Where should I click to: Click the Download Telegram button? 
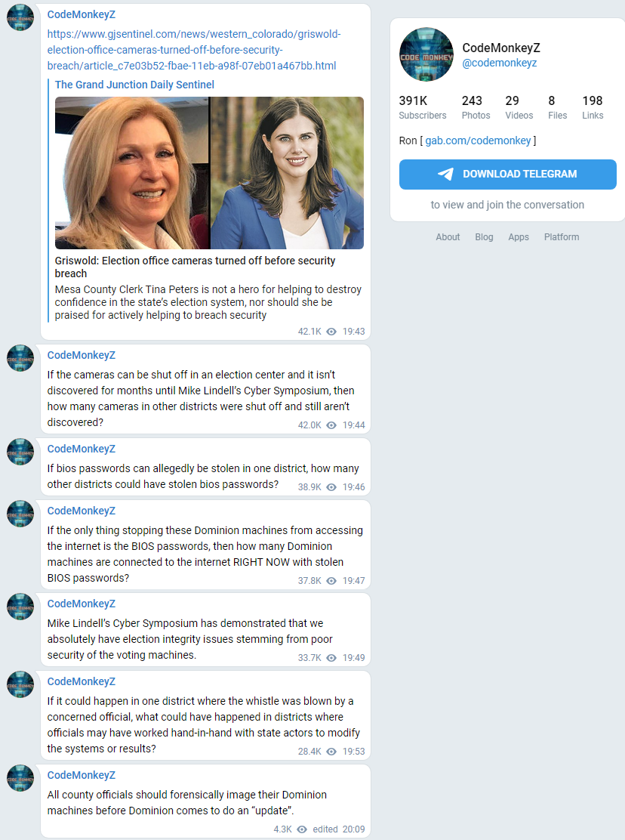(x=508, y=174)
